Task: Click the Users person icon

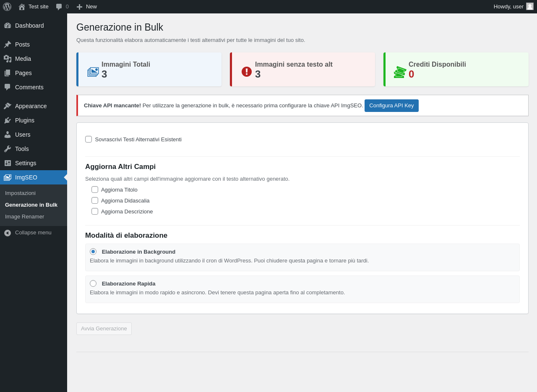Action: click(8, 135)
